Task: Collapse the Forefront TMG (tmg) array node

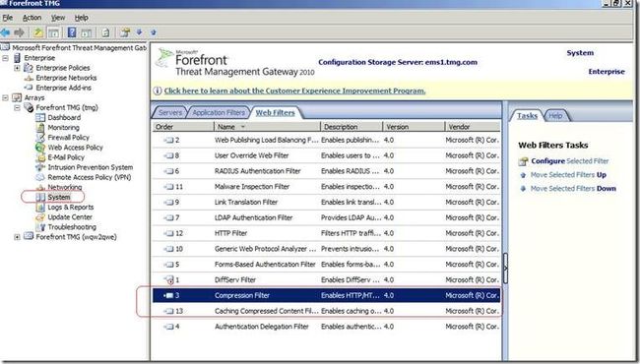Action: click(17, 107)
